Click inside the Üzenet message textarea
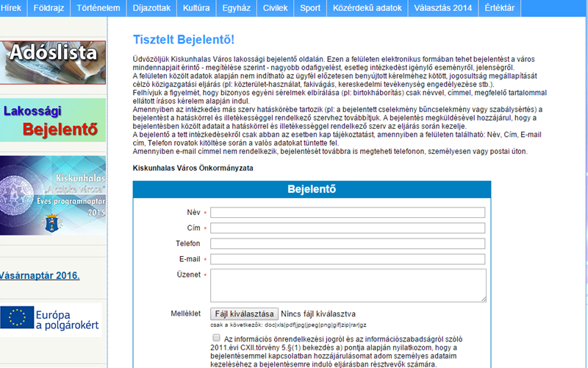This screenshot has height=368, width=588. pyautogui.click(x=348, y=284)
